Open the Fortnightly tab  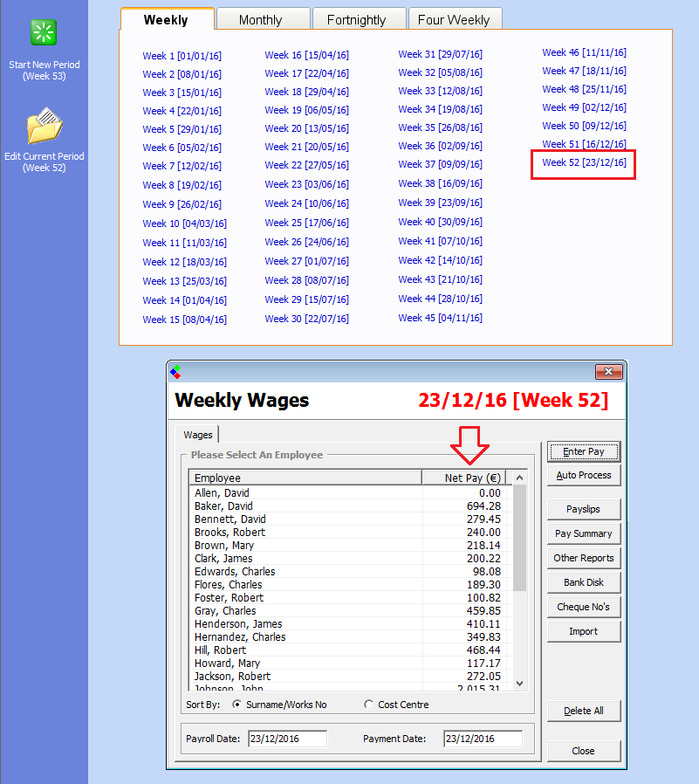click(357, 19)
